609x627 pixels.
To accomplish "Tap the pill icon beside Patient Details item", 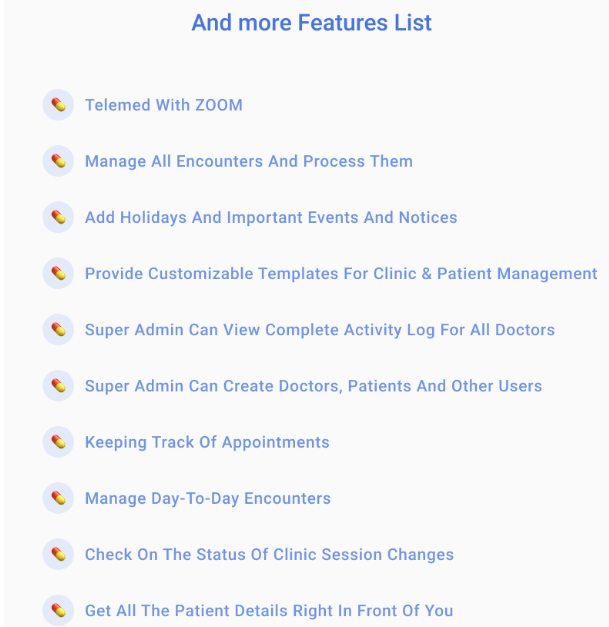I will (x=58, y=609).
